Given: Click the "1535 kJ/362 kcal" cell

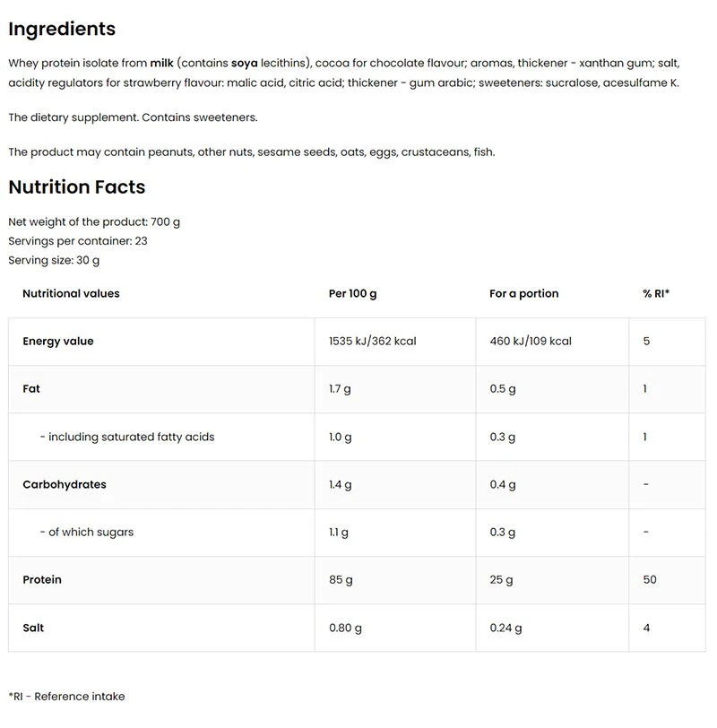Looking at the screenshot, I should click(373, 342).
